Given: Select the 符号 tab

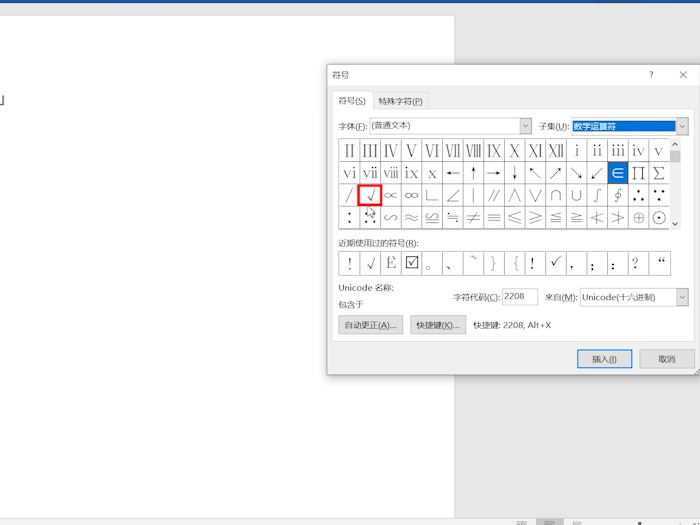Looking at the screenshot, I should 351,101.
